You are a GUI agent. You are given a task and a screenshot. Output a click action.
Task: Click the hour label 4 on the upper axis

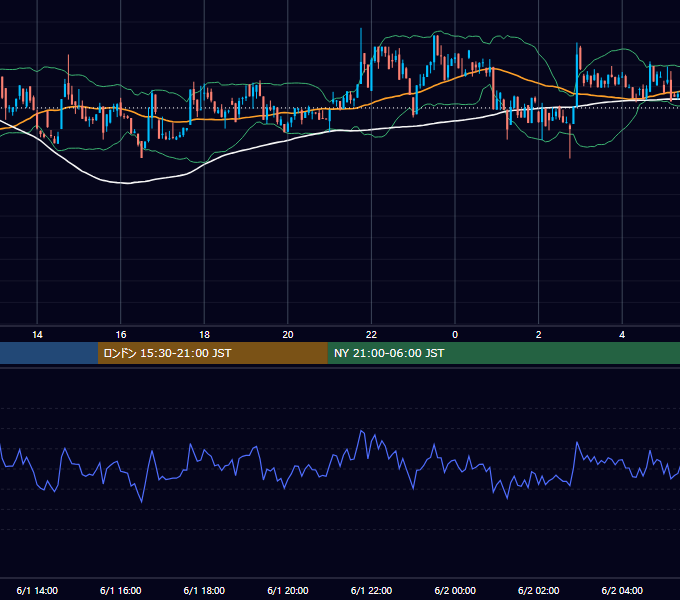coord(622,335)
